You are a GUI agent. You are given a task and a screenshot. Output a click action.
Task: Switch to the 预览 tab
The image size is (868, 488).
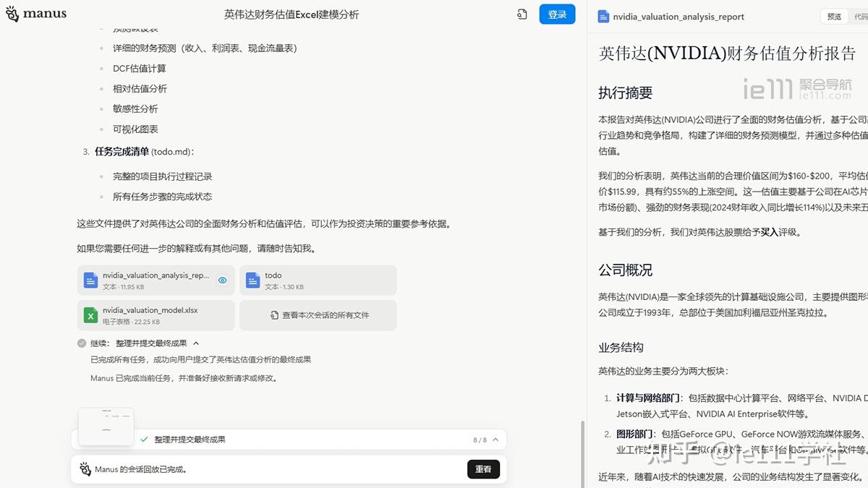coord(833,16)
